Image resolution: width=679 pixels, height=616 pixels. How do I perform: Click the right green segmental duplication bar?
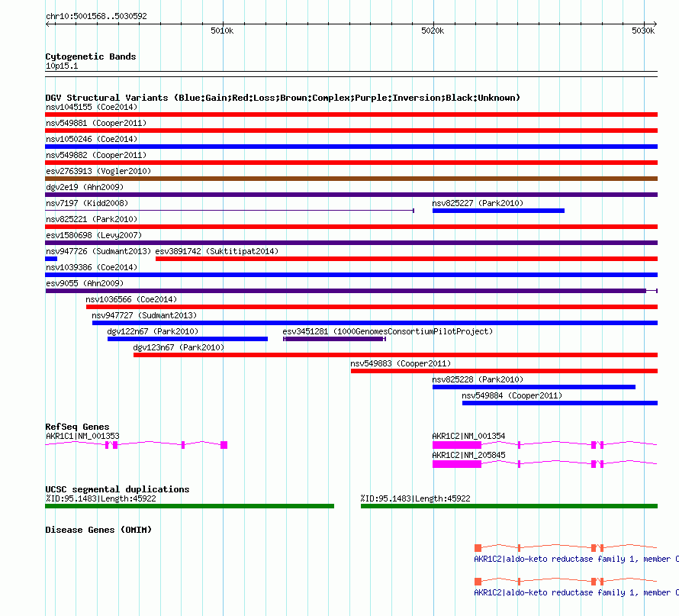510,506
